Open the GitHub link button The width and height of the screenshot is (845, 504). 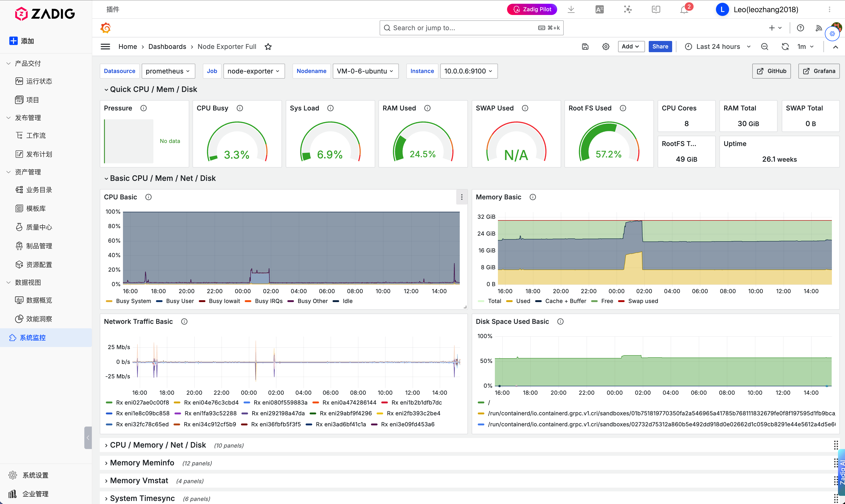click(771, 71)
